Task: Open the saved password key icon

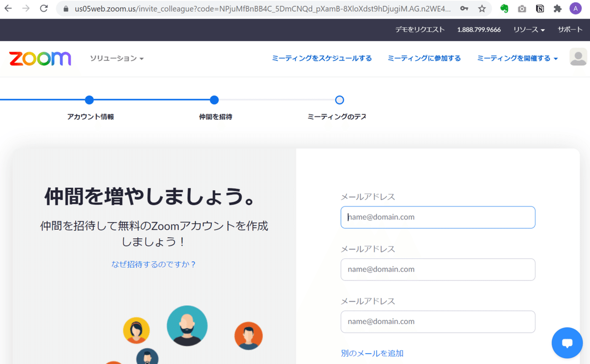Action: [x=464, y=8]
